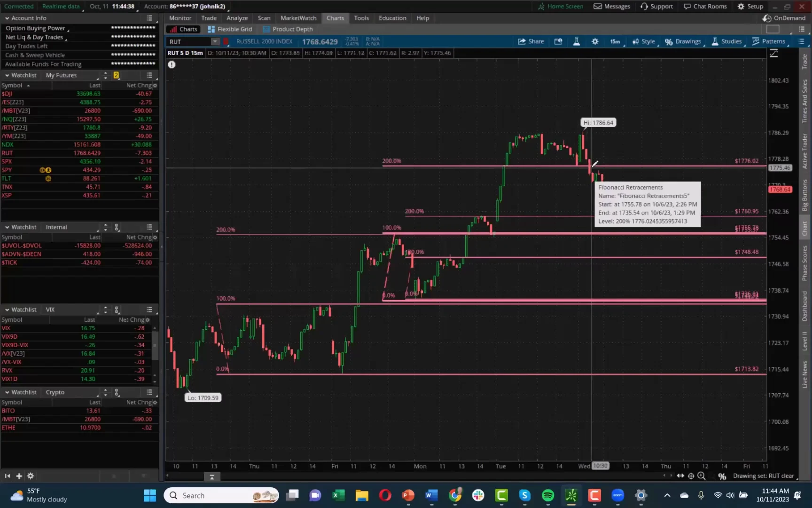The height and width of the screenshot is (508, 812).
Task: Add a gadget with the plus icon
Action: (x=19, y=476)
